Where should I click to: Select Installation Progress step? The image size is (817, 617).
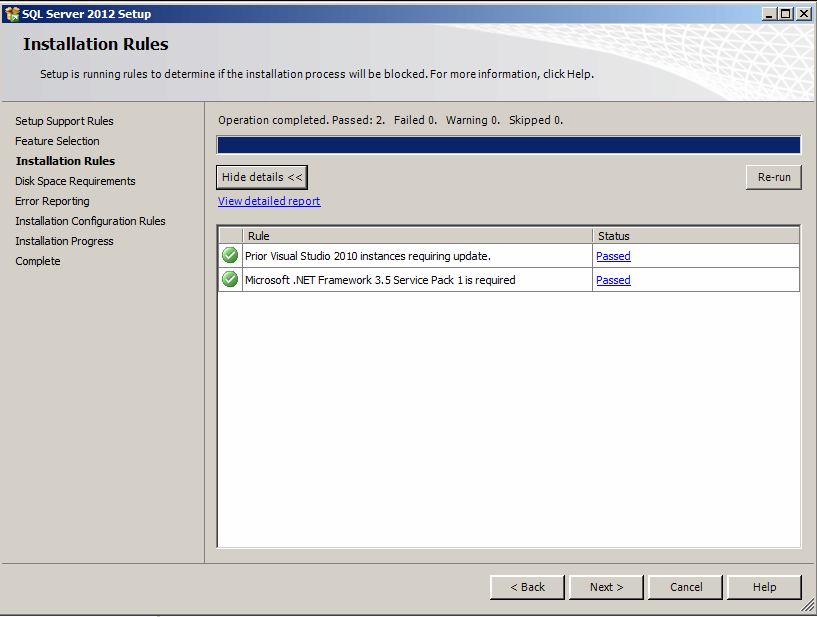pyautogui.click(x=64, y=241)
